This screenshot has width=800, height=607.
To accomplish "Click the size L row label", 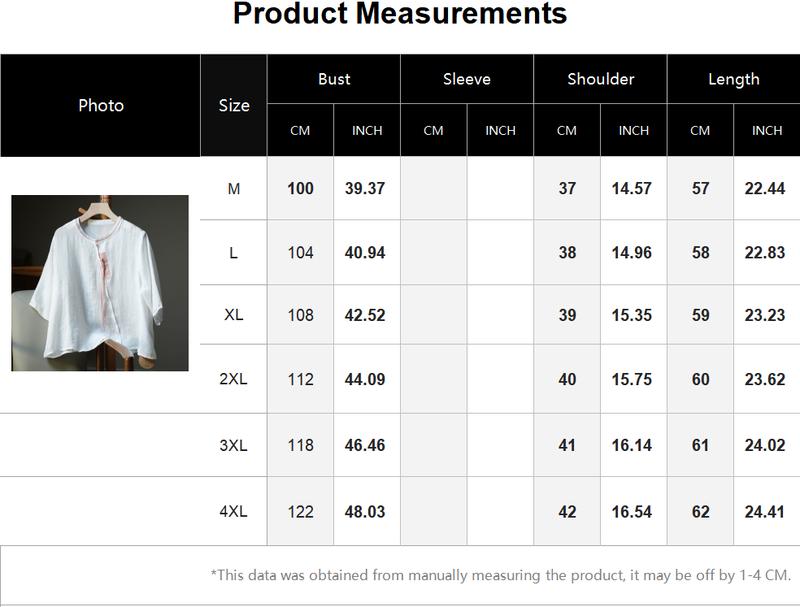I will 234,253.
